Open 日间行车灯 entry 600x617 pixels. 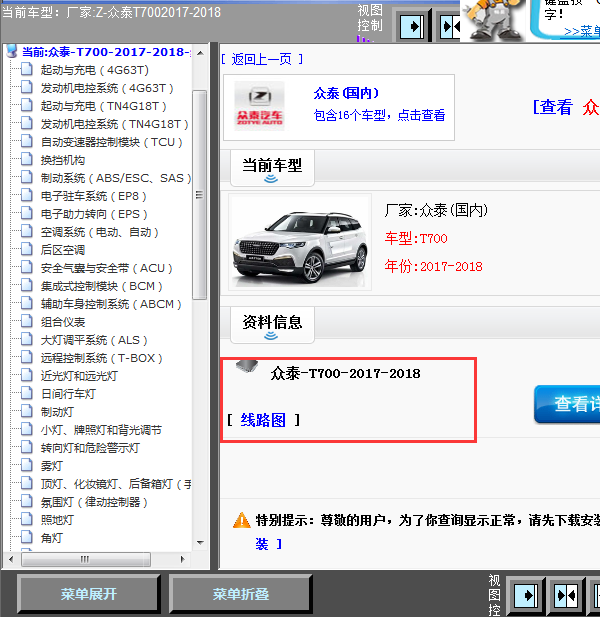[x=68, y=394]
